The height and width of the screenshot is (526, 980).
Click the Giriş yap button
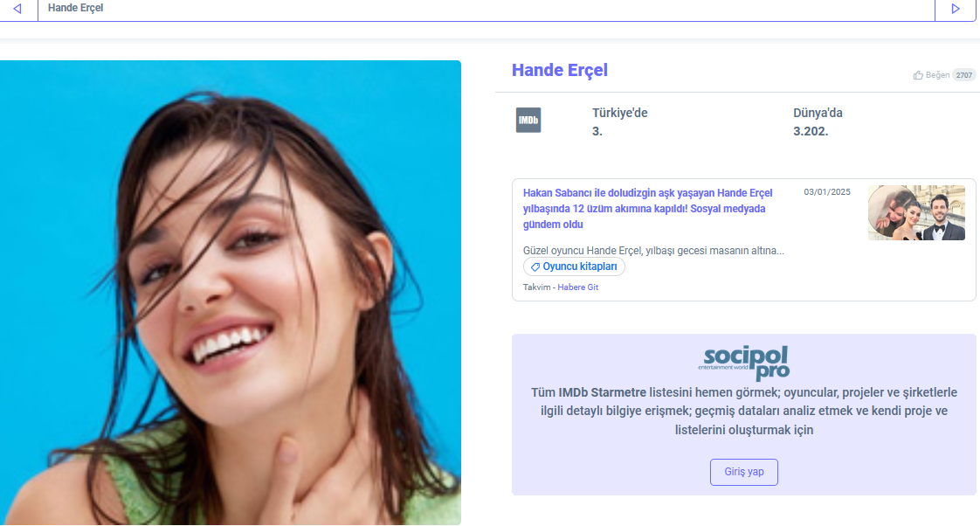point(744,472)
